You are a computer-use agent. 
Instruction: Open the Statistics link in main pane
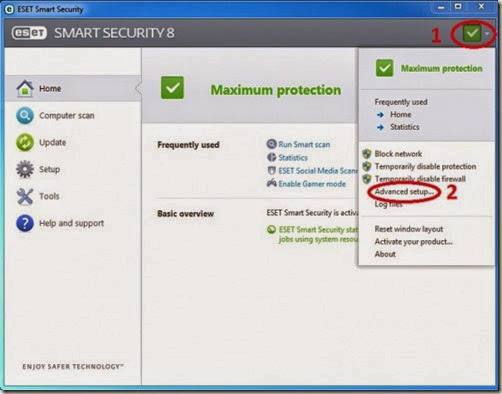click(293, 157)
